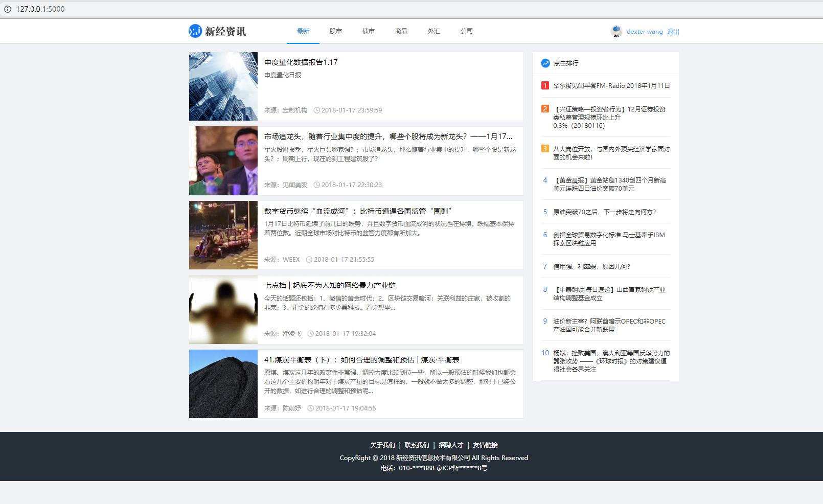The height and width of the screenshot is (504, 823).
Task: Switch to the 股市 tab
Action: [336, 31]
